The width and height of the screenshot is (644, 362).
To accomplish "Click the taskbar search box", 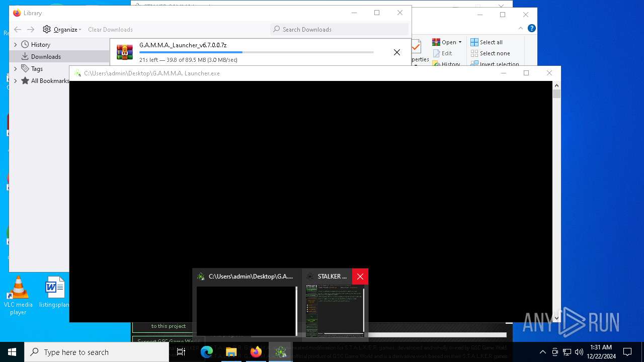I will [97, 352].
